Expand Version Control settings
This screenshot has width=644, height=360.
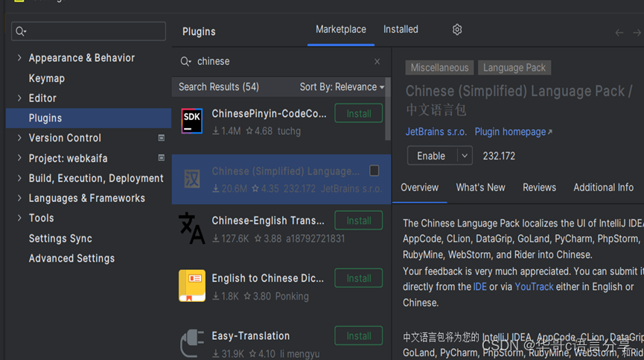(19, 138)
